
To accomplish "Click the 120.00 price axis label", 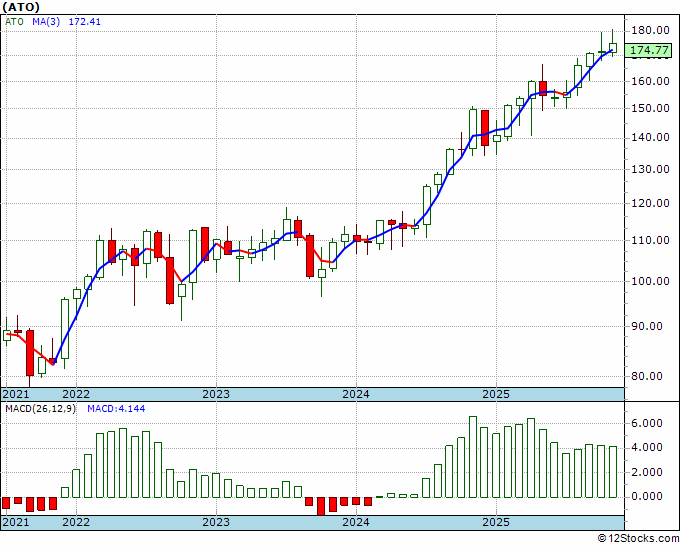I will 650,203.
